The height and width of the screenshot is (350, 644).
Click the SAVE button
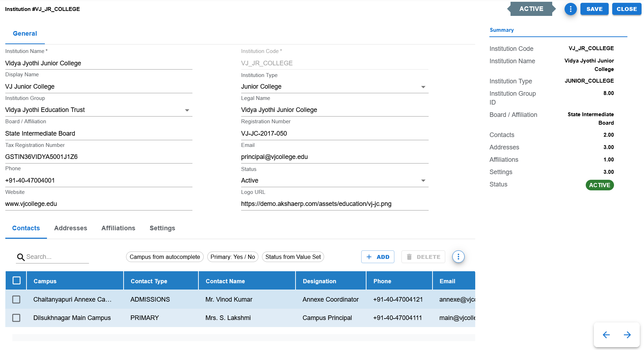[x=595, y=9]
